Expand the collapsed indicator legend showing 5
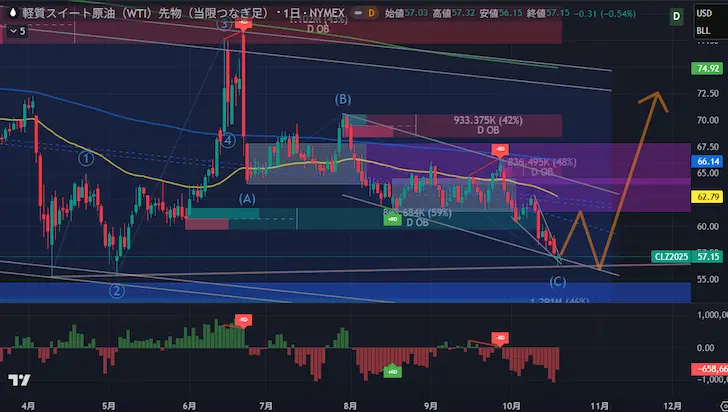The height and width of the screenshot is (412, 728). pyautogui.click(x=16, y=32)
